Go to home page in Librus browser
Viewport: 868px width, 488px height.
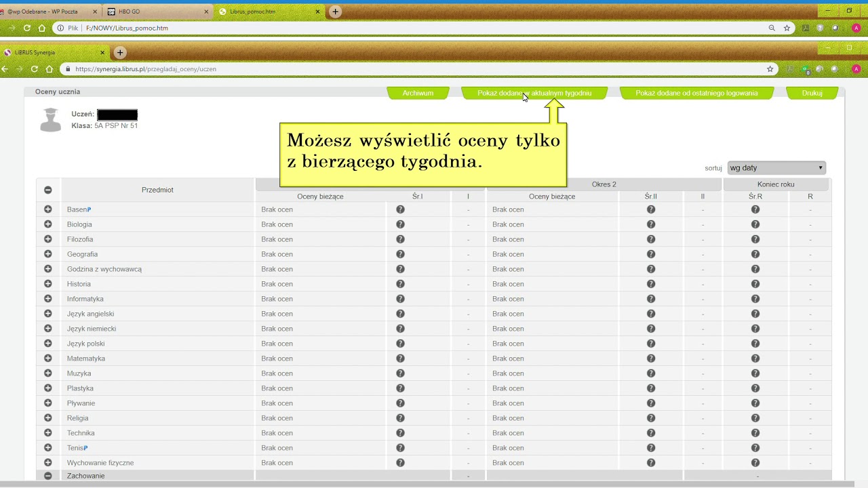coord(49,69)
